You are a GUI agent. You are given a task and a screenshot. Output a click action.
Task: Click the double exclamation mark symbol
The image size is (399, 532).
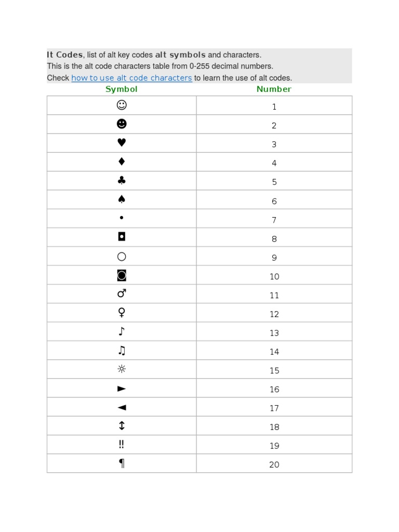122,445
